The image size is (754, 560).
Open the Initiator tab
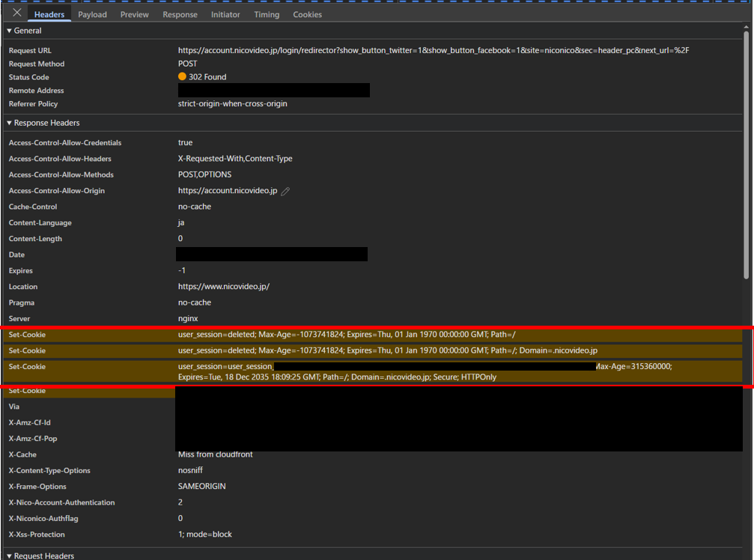[225, 14]
